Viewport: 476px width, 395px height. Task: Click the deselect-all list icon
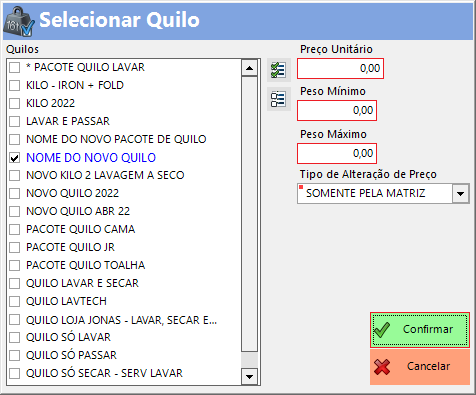pos(279,99)
